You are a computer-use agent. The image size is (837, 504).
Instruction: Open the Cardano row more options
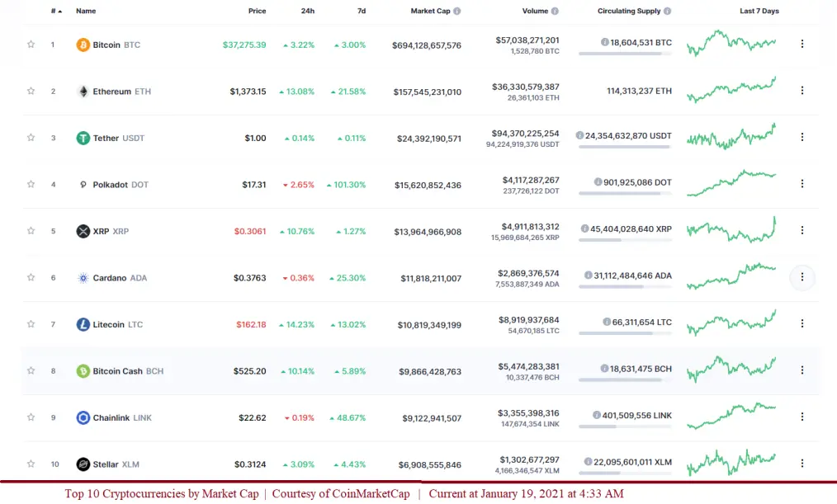802,277
